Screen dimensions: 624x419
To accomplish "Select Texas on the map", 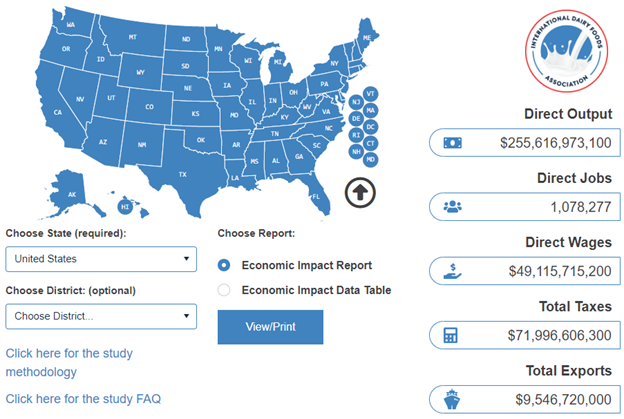I will point(182,174).
